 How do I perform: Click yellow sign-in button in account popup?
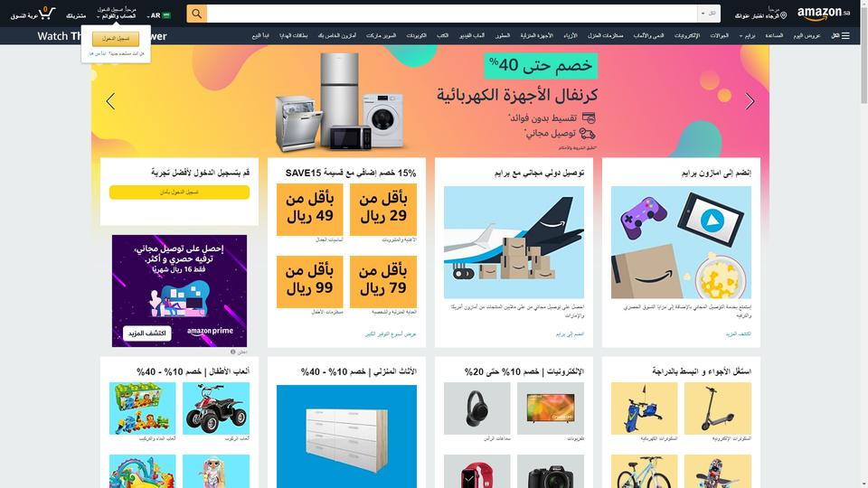pos(116,39)
